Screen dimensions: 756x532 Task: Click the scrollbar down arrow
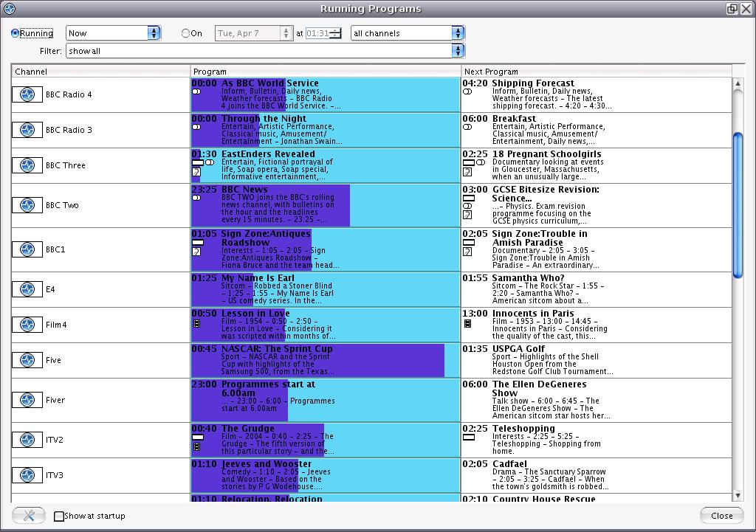(x=738, y=495)
